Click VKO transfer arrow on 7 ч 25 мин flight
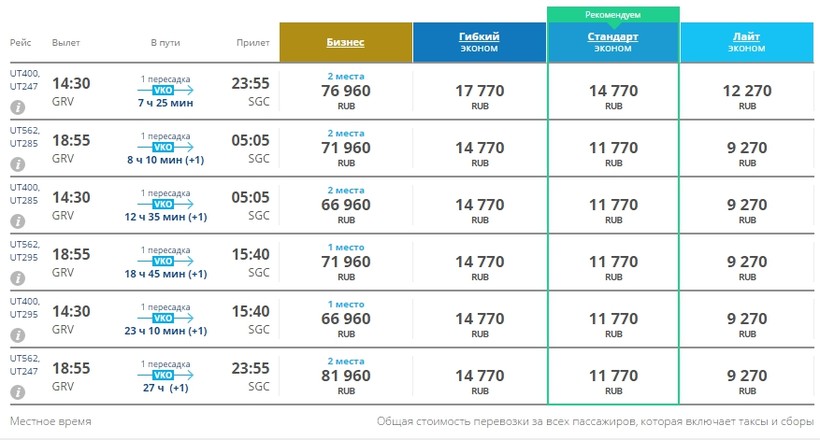Screen dimensions: 820x440 166,90
